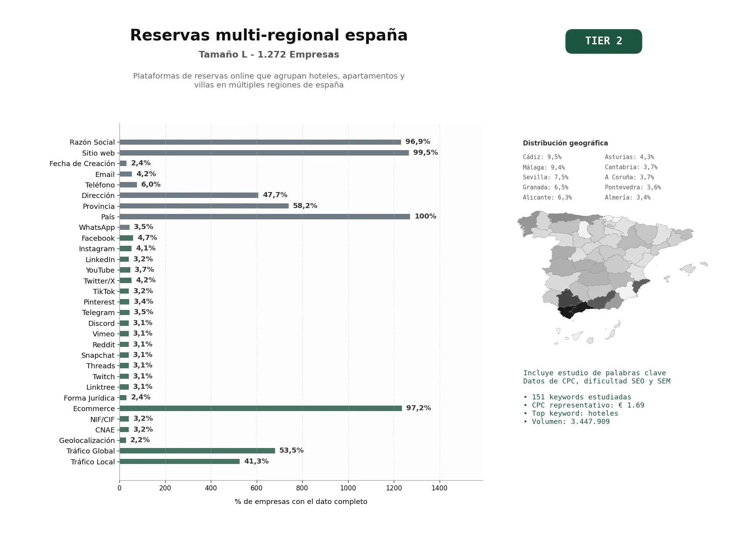Image resolution: width=747 pixels, height=560 pixels.
Task: Click the 'Discord' row label
Action: [x=102, y=323]
